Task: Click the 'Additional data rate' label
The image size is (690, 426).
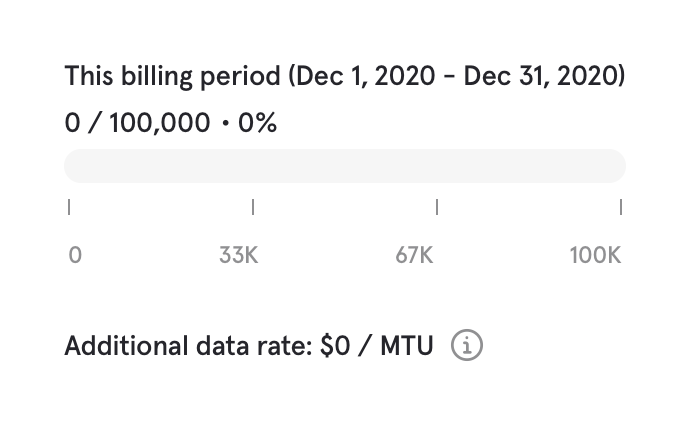Action: (x=188, y=347)
